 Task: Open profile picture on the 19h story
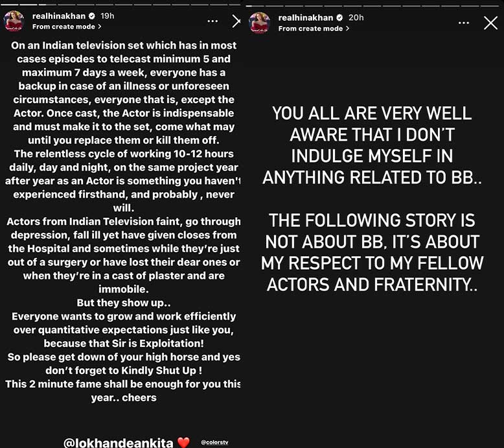14,21
